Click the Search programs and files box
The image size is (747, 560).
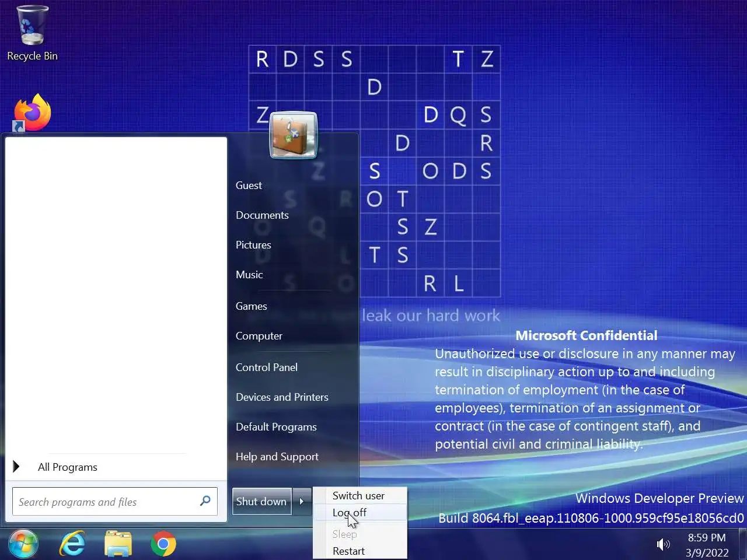pyautogui.click(x=114, y=501)
